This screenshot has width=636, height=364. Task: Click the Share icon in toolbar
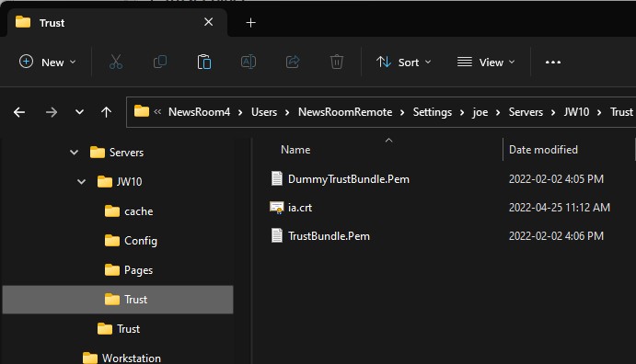pos(293,62)
